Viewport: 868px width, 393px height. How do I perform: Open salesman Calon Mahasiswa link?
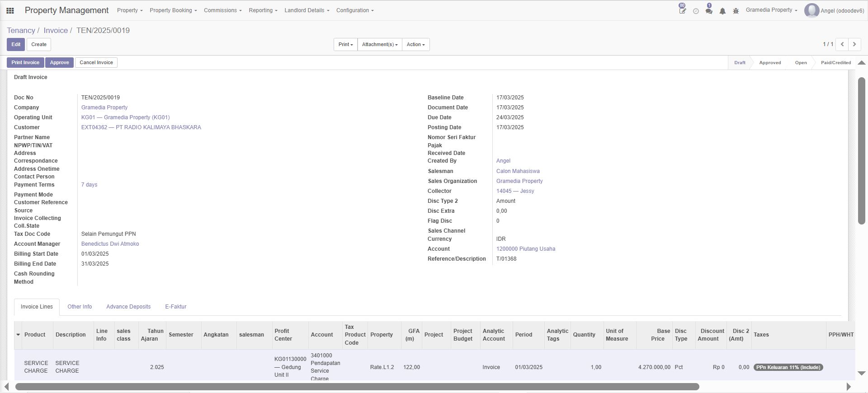518,171
